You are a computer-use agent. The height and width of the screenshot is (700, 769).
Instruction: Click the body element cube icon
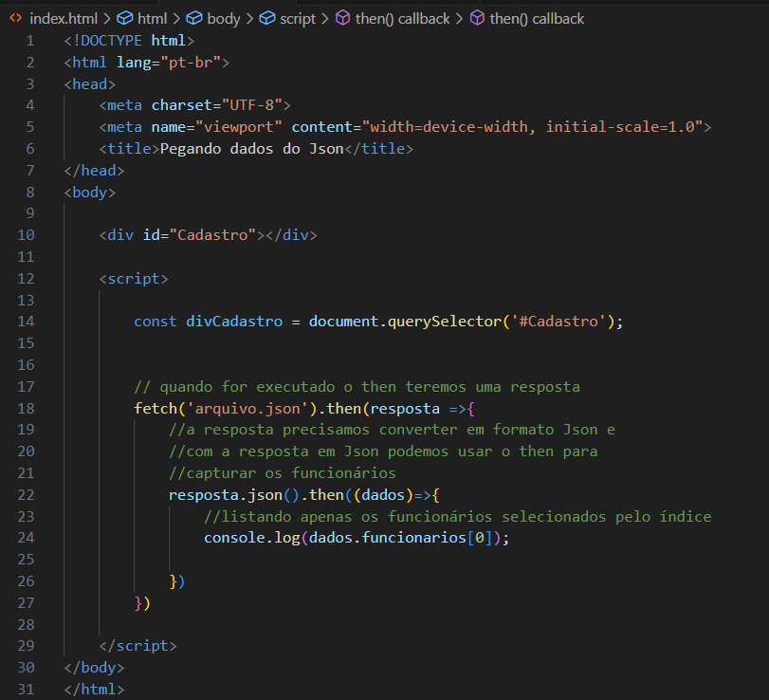click(194, 19)
